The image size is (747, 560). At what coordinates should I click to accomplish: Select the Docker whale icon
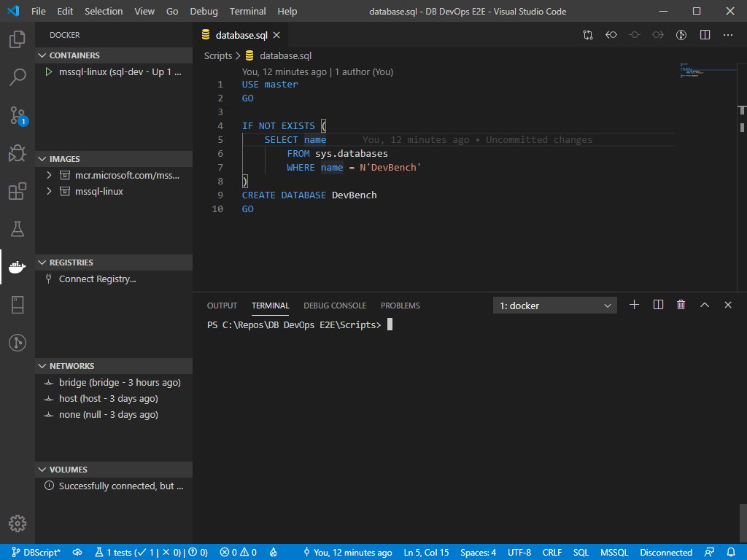click(x=18, y=267)
